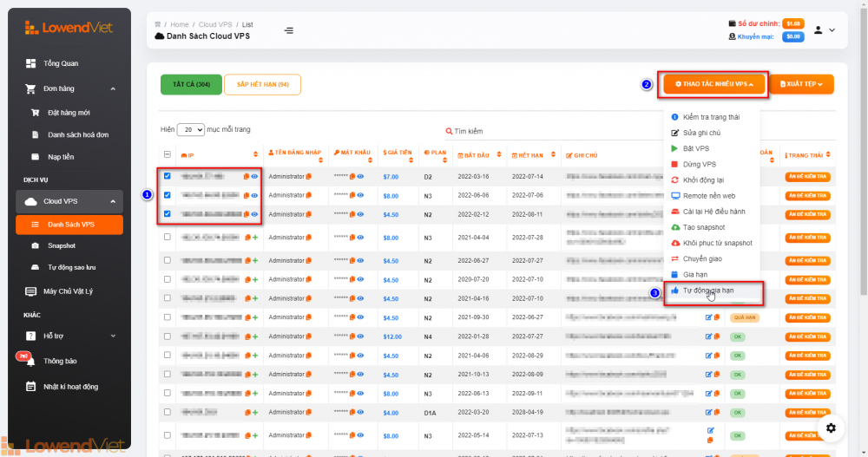The image size is (868, 457).
Task: Click edit note icon in 2022-09-11 row
Action: coord(708,394)
